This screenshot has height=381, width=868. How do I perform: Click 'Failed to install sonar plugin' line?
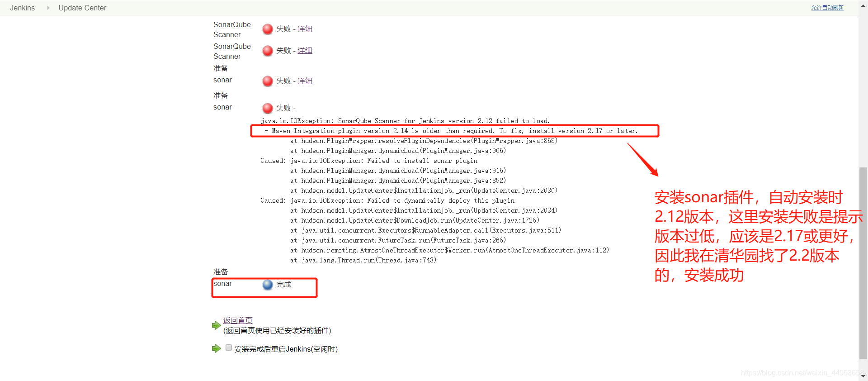point(369,161)
